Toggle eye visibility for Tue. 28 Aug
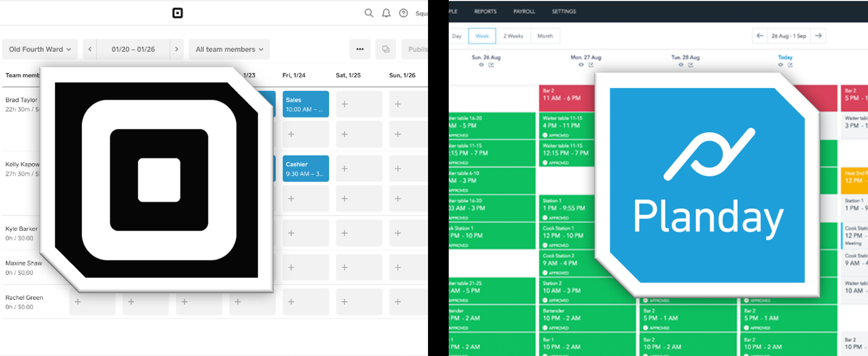Screen dimensions: 868x356 pos(681,65)
